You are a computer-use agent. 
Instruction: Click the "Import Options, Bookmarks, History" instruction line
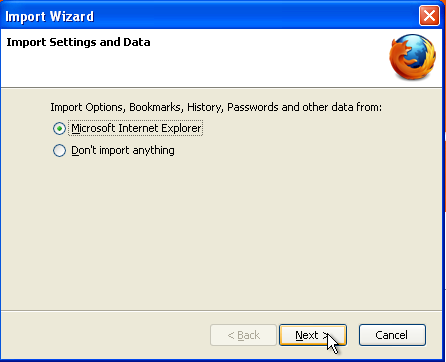coord(216,107)
